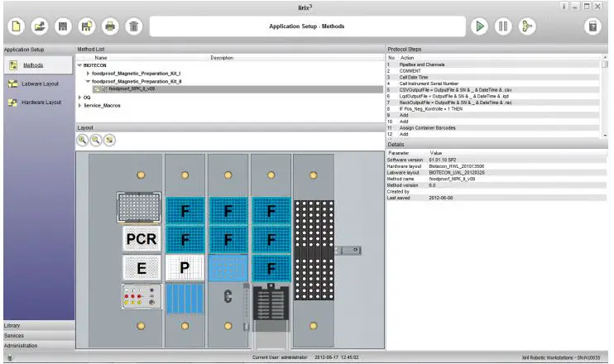Collapse the BIOTECON tree node

tap(80, 65)
